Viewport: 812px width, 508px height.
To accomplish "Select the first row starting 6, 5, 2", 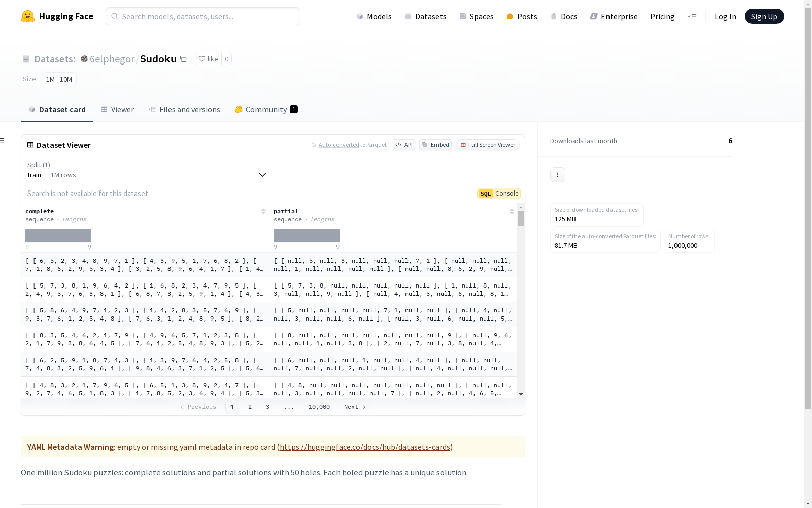I will (145, 265).
